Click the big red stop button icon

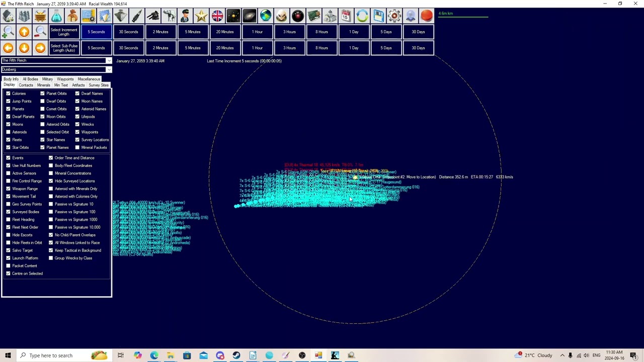click(427, 16)
